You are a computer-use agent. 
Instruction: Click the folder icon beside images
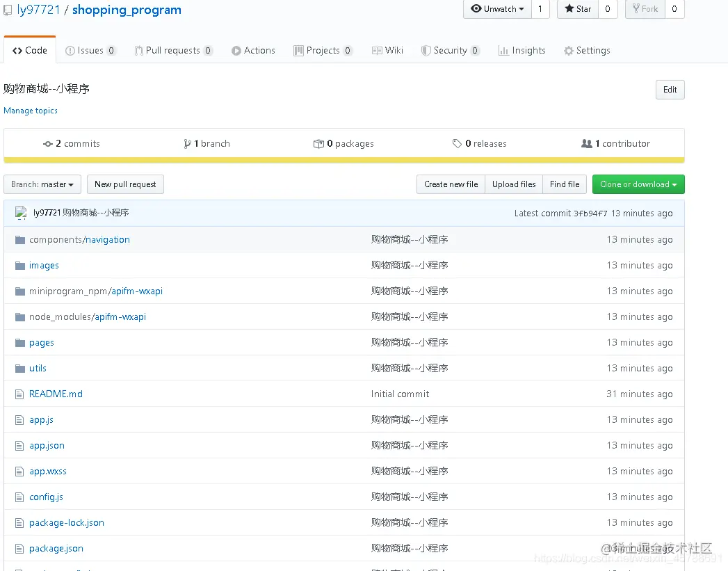pyautogui.click(x=20, y=266)
